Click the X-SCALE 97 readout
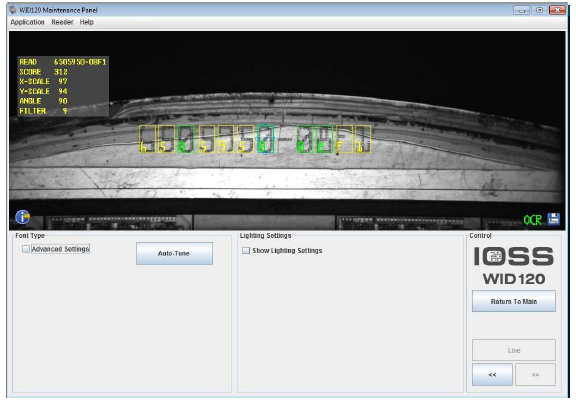This screenshot has height=403, width=576. pos(43,81)
